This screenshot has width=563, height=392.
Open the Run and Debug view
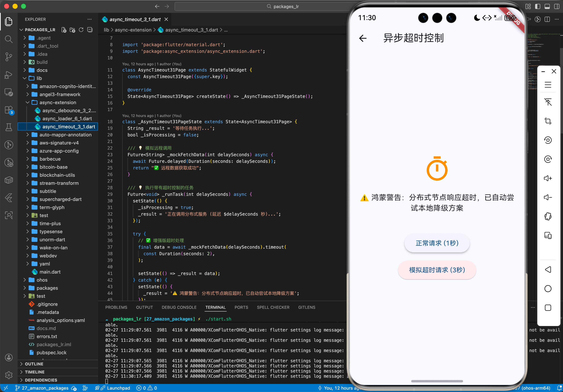tap(9, 75)
